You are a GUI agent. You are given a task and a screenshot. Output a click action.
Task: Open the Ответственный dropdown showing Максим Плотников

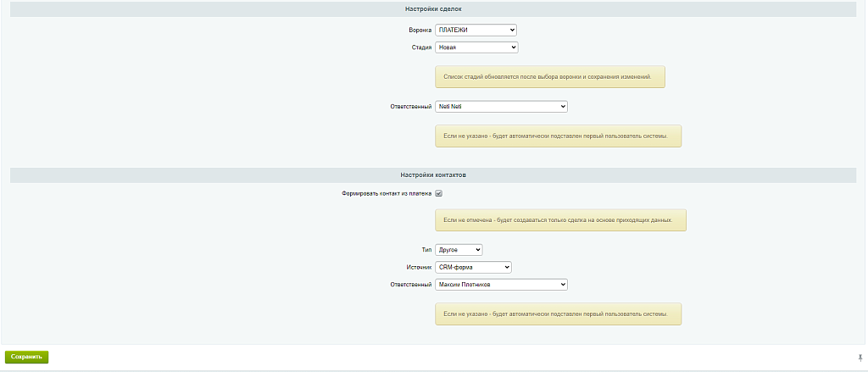[500, 285]
